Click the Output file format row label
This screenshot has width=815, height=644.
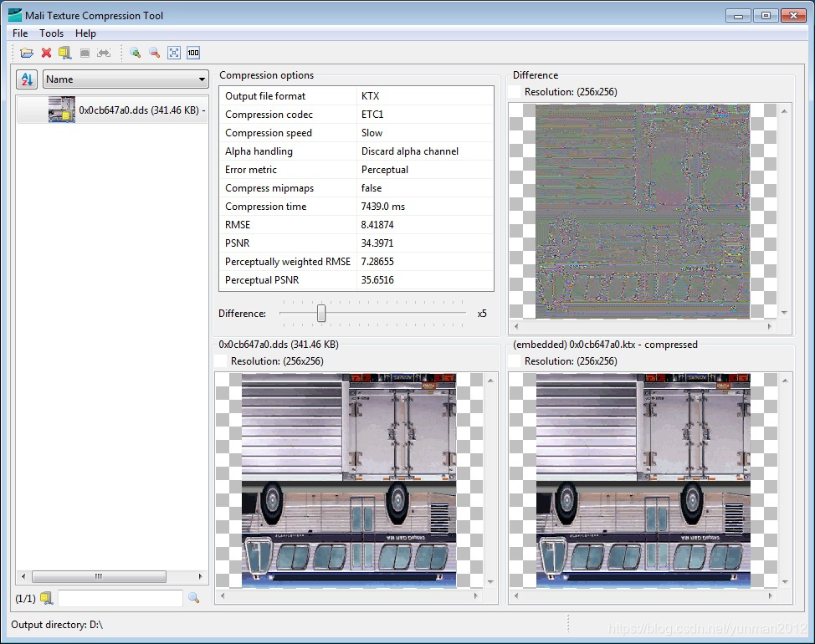(x=265, y=96)
